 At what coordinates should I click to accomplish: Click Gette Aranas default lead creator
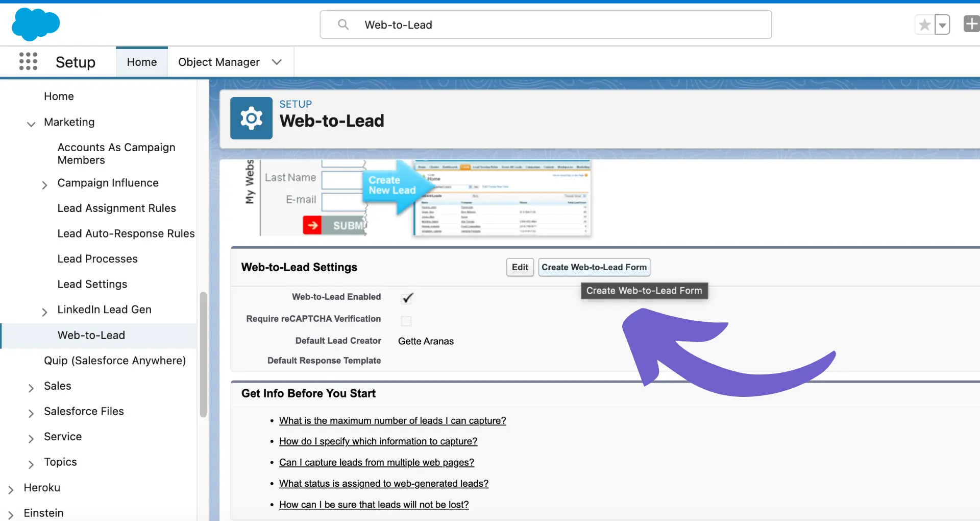pyautogui.click(x=426, y=341)
